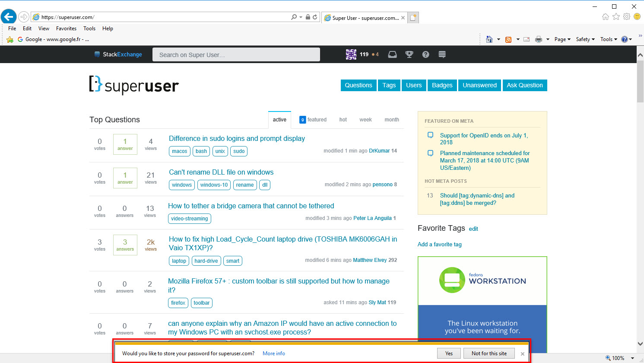Open achievements trophy icon
Image resolution: width=644 pixels, height=363 pixels.
(x=409, y=54)
